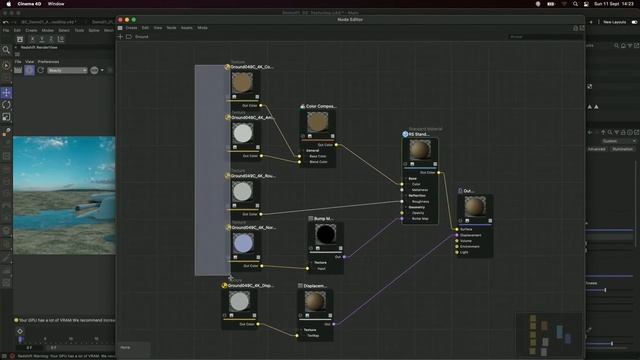
Task: Click the Object Manager search icon
Action: (616, 46)
